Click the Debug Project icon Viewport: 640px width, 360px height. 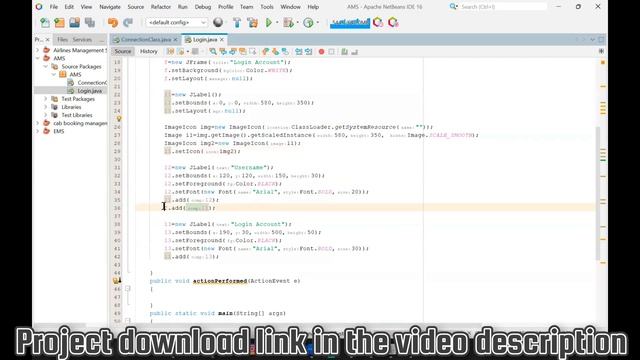tap(289, 23)
